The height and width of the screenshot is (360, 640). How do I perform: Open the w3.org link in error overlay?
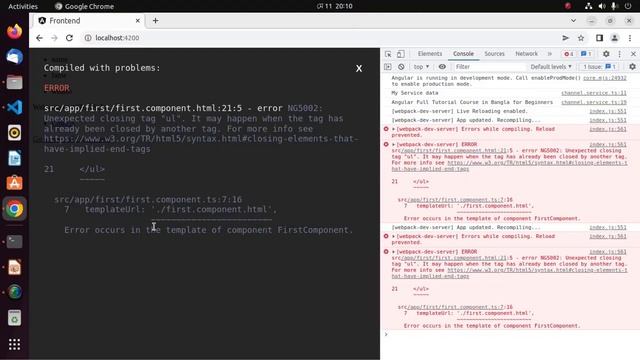[x=201, y=144]
